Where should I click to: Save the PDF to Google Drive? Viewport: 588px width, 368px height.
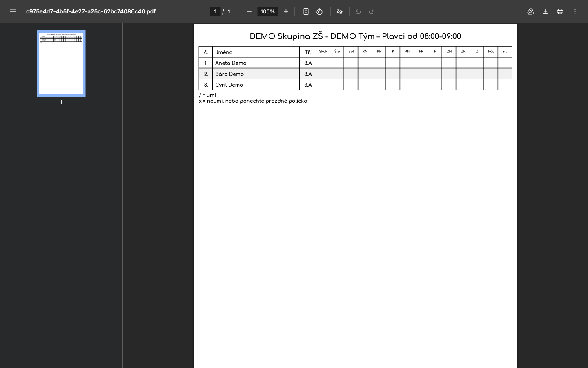(x=530, y=11)
